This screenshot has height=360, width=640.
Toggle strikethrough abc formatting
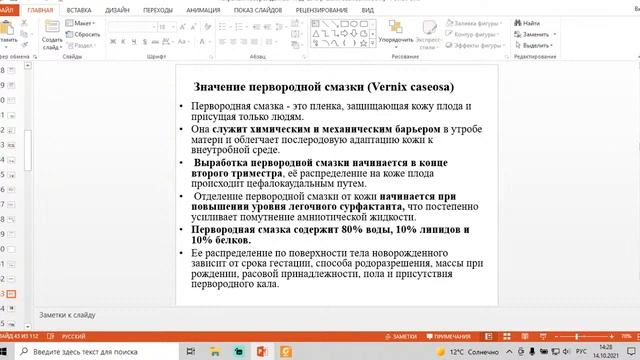tap(155, 42)
